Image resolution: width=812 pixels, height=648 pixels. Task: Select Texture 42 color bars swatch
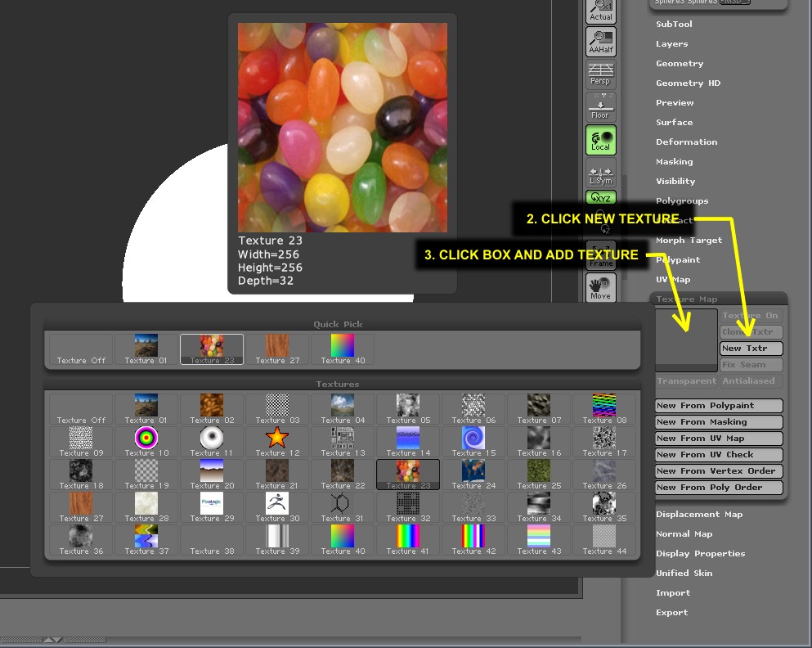[x=473, y=539]
